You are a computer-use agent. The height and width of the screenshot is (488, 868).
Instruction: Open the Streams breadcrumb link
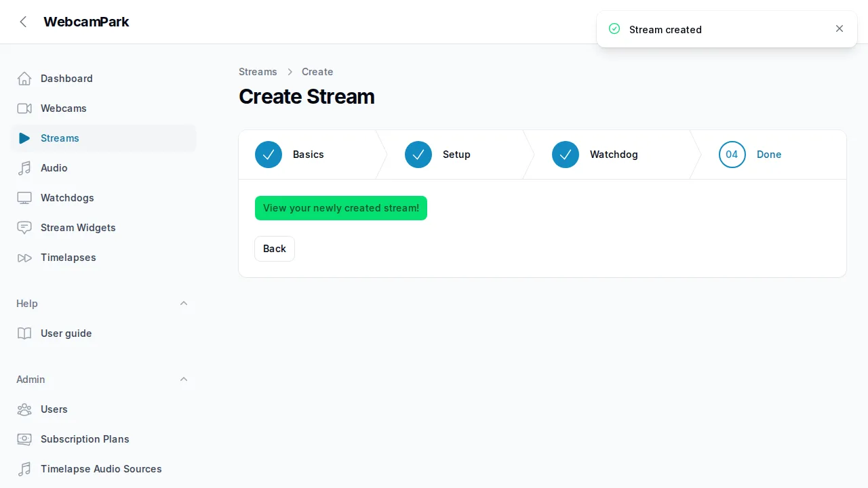(x=258, y=72)
